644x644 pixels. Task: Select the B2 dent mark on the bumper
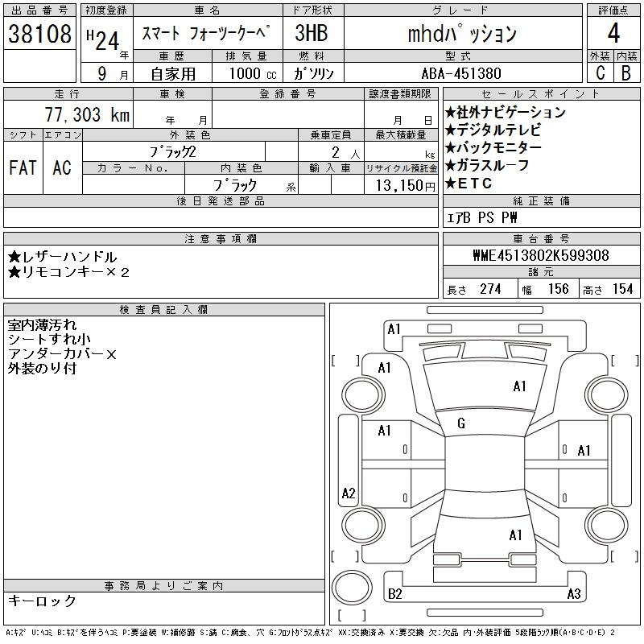395,594
